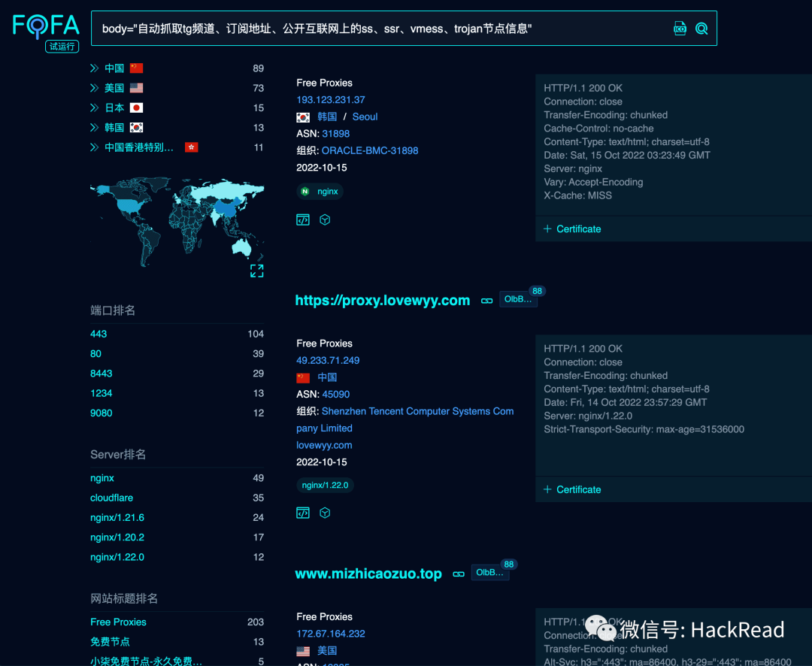This screenshot has height=666, width=812.
Task: Click the Hong Kong flag filter icon
Action: [192, 147]
